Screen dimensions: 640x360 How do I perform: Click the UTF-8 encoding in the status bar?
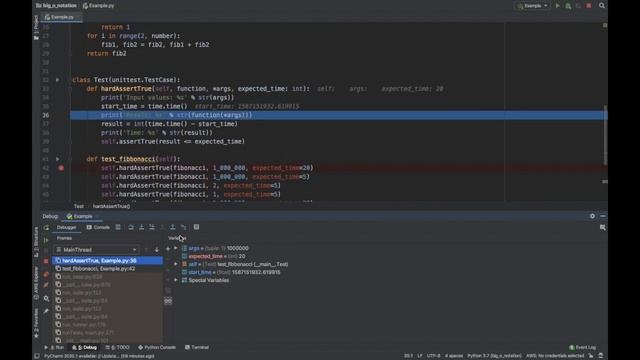pos(433,356)
